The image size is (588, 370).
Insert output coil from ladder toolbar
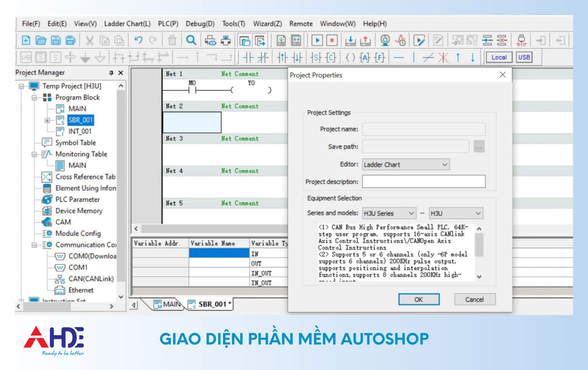[x=350, y=58]
